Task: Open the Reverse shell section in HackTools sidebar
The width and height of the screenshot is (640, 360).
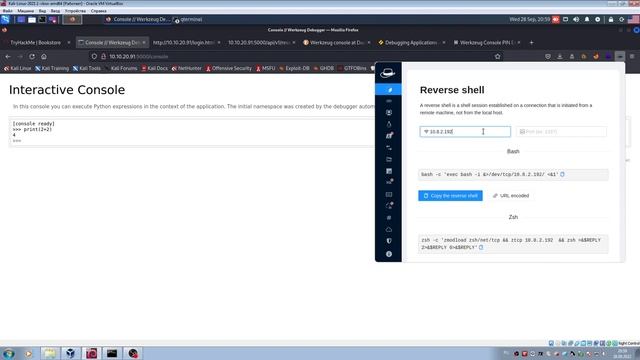Action: click(x=388, y=89)
